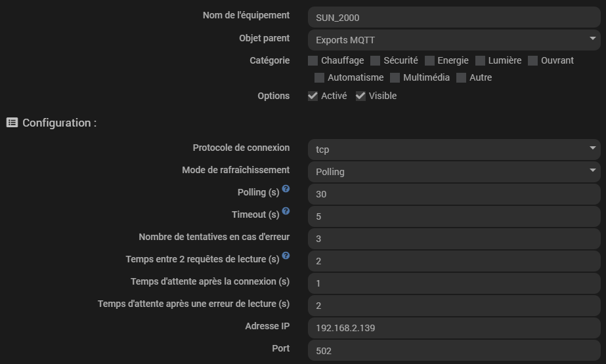
Task: Click the Nom de l'équipement field
Action: tap(454, 17)
